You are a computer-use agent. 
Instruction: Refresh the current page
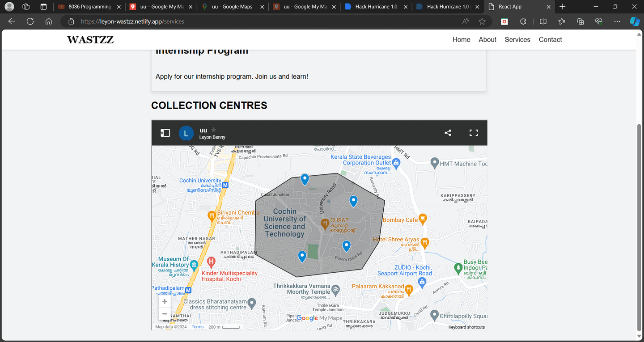pos(30,21)
